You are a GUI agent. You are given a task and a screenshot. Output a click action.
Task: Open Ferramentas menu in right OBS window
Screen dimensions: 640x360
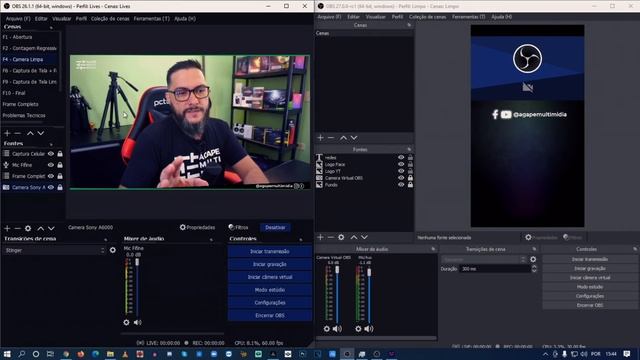469,17
